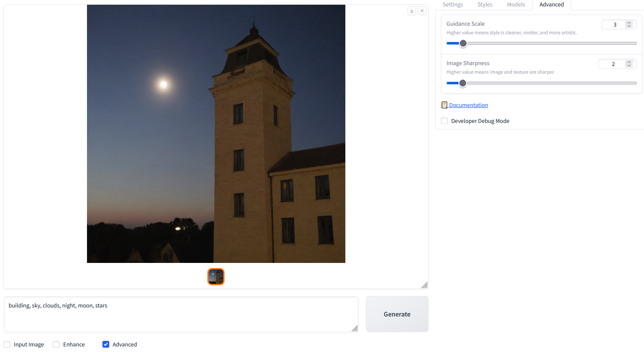Download the generated image

[412, 11]
